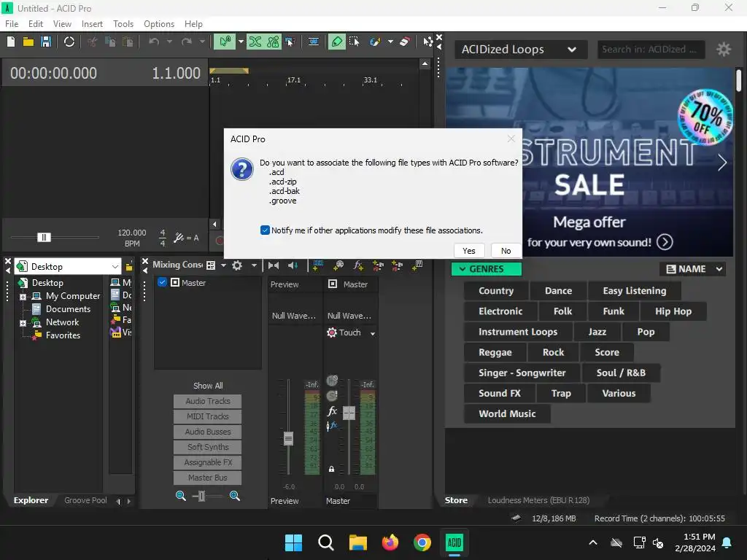
Task: Open the ACIDized Loops dropdown
Action: [521, 49]
